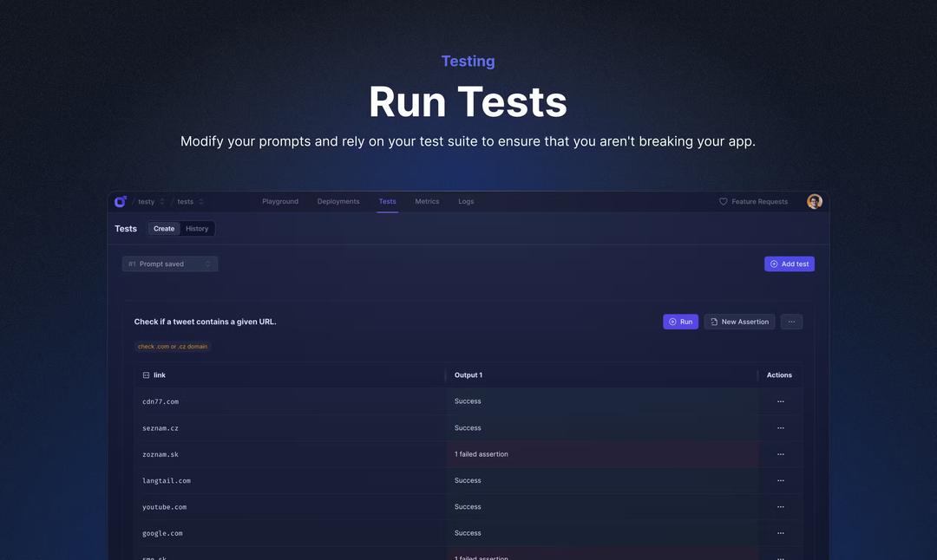The height and width of the screenshot is (560, 937).
Task: Click the Success output for youtube.com
Action: pos(603,507)
